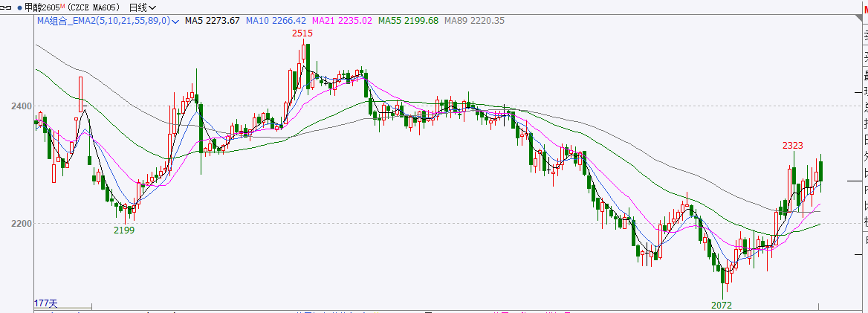868x313 pixels.
Task: Click the 甲醇2605 contract name
Action: tap(43, 7)
